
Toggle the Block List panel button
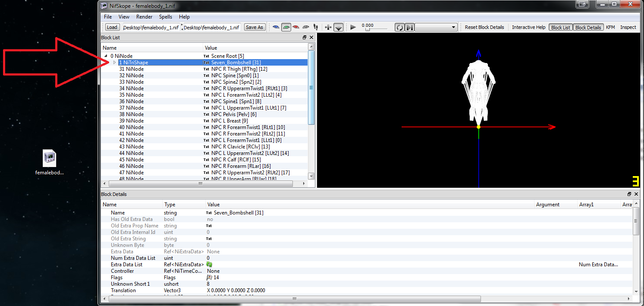tap(560, 27)
